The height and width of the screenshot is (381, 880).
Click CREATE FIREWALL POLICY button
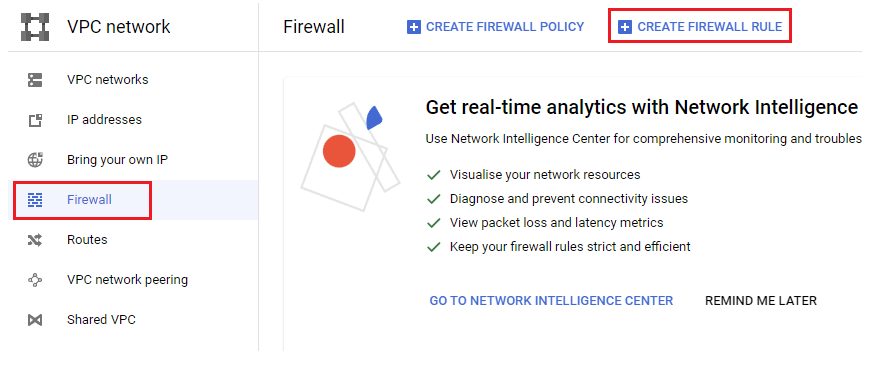[x=496, y=26]
